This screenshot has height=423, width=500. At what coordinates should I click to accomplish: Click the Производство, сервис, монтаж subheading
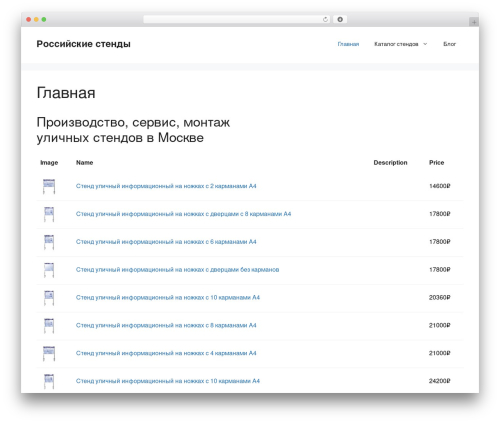[133, 130]
